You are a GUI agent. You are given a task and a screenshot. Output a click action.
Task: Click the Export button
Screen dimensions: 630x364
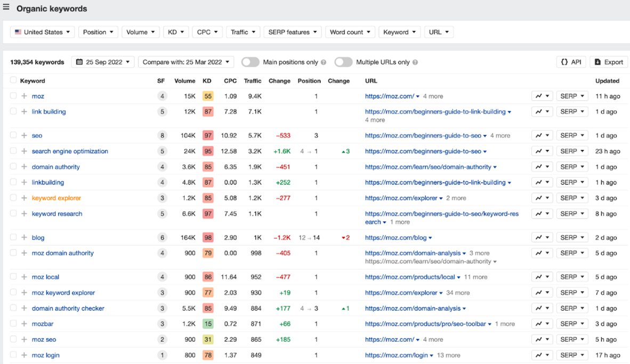coord(609,62)
